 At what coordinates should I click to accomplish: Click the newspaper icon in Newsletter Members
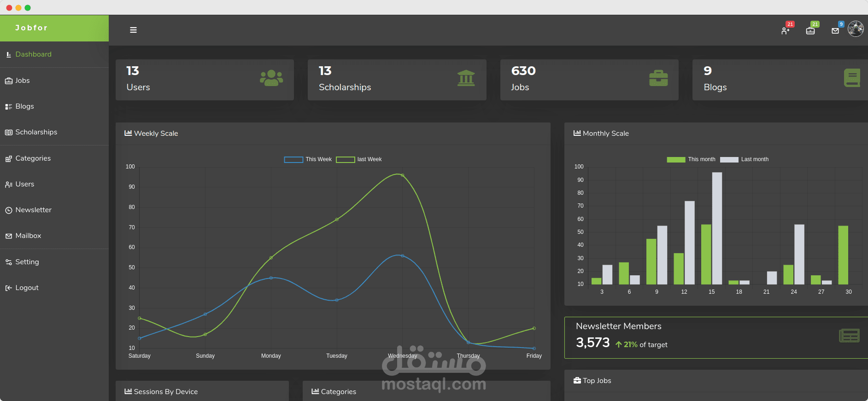[849, 336]
